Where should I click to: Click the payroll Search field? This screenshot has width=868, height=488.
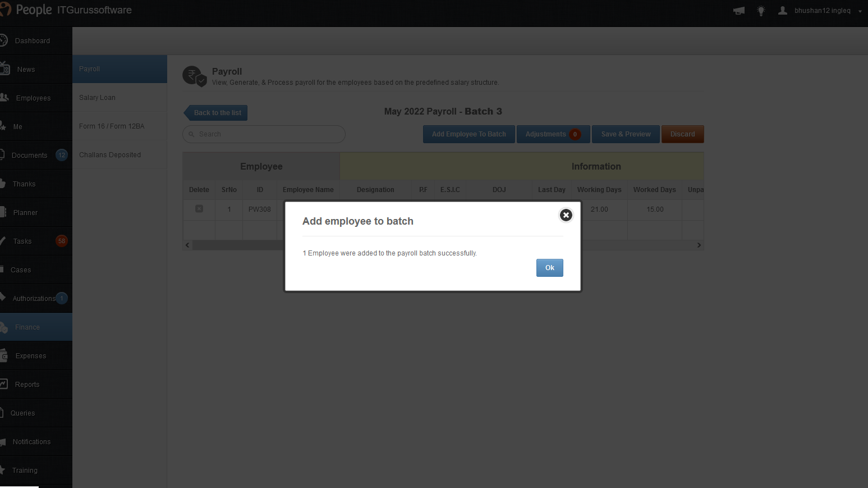pos(264,134)
